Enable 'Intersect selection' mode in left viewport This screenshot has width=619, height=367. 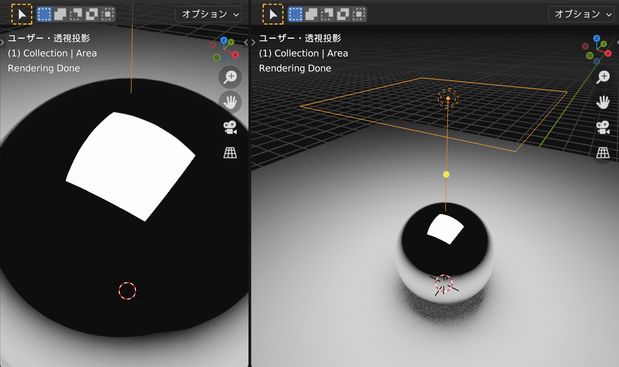[107, 14]
